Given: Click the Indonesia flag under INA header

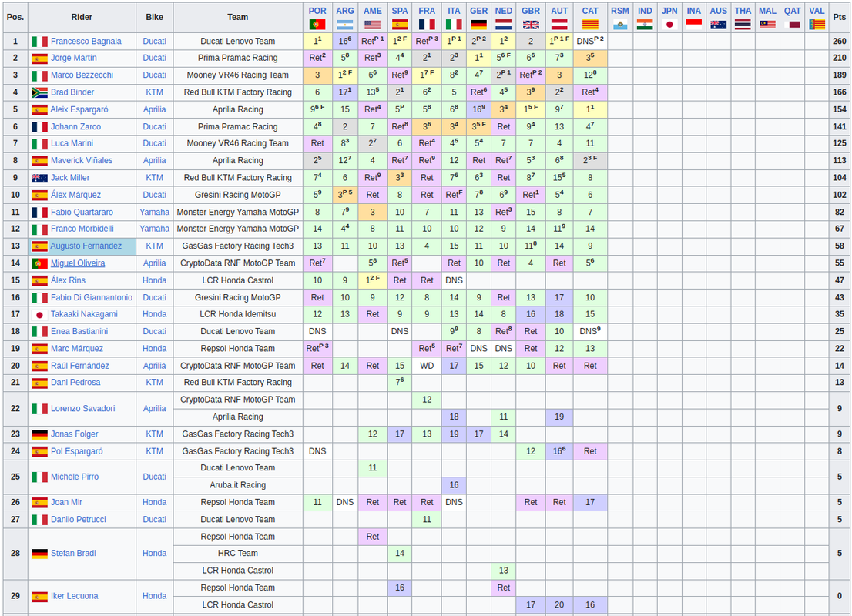Looking at the screenshot, I should pos(694,25).
